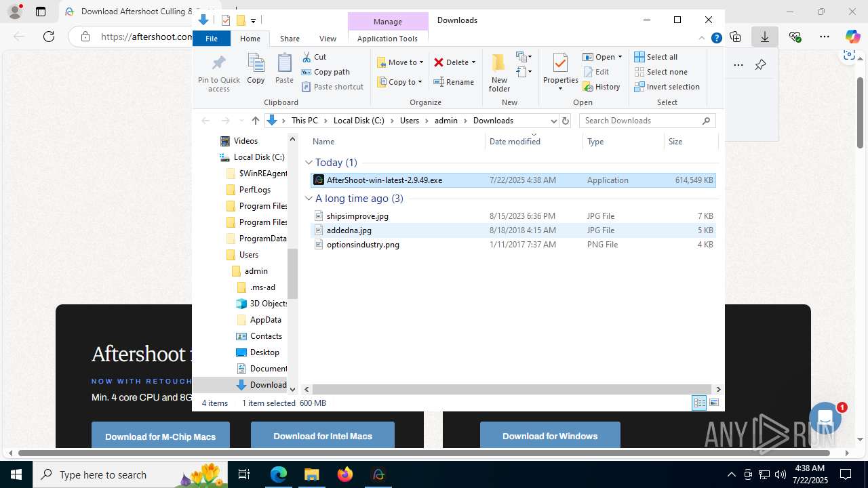Open the Move to dropdown
Screen dimensions: 868x488
click(x=400, y=62)
